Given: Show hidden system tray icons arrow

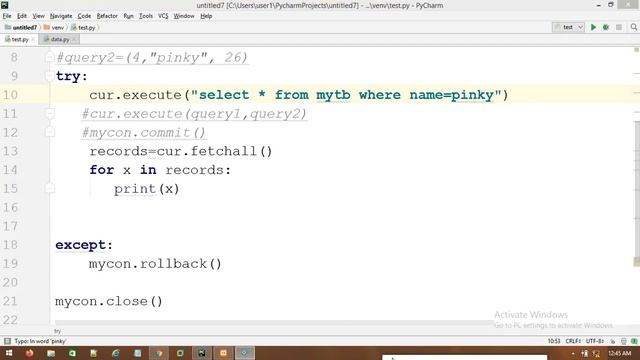Looking at the screenshot, I should (573, 353).
